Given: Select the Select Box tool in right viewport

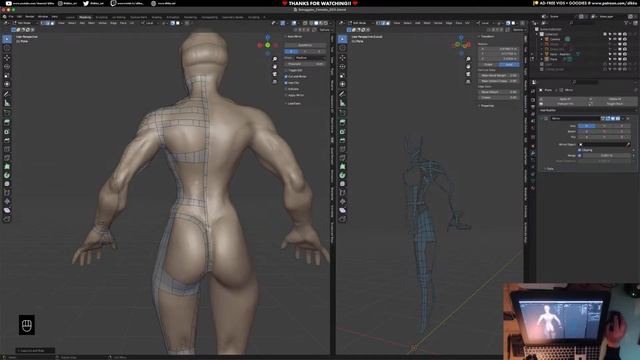Looking at the screenshot, I should (342, 39).
